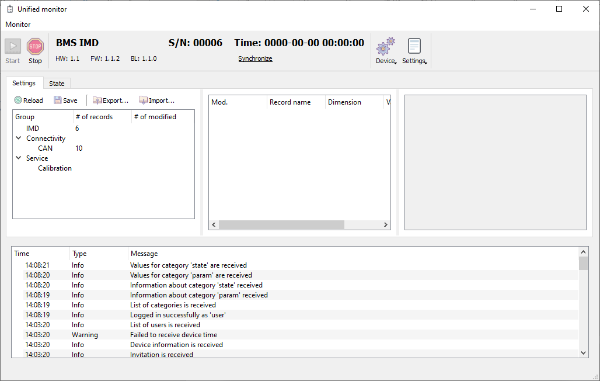Select the Calibration tree item

[55, 168]
